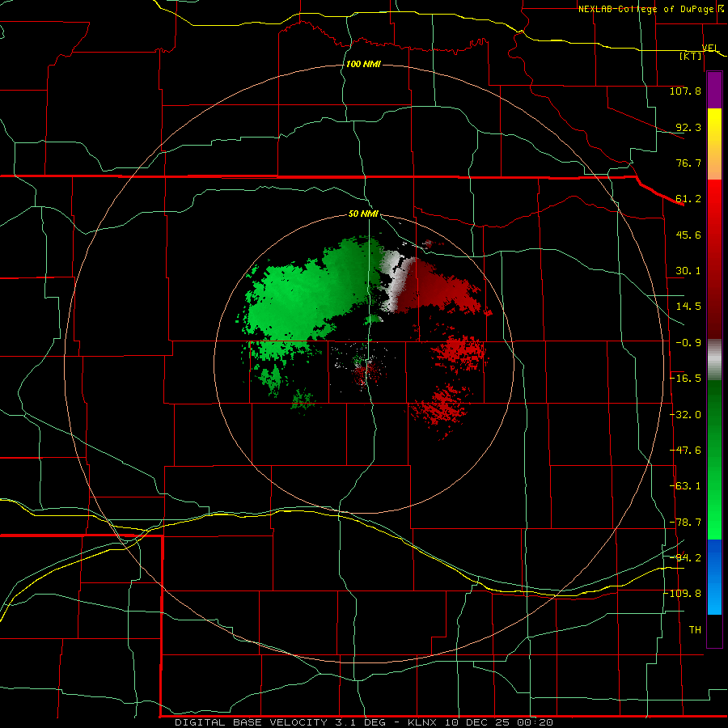
Task: Click the 3.1 DEG elevation angle text
Action: tap(360, 722)
